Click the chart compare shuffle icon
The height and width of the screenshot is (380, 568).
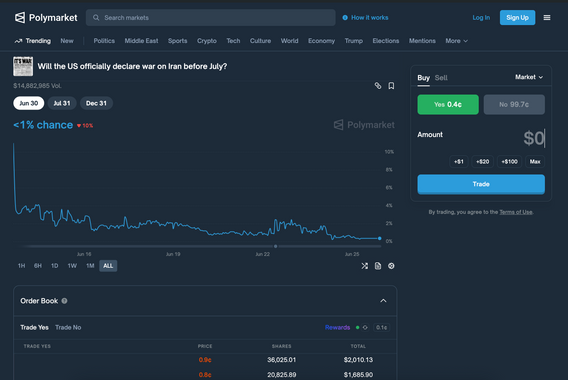364,266
